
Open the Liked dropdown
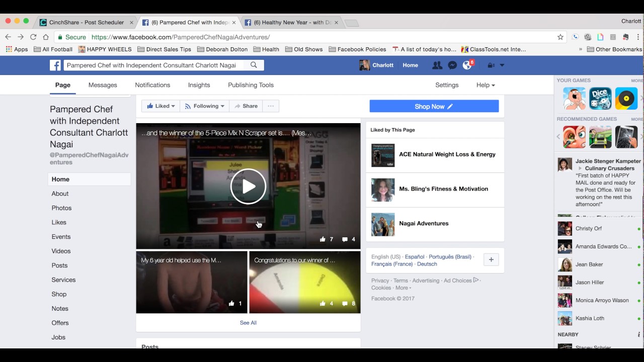click(161, 106)
